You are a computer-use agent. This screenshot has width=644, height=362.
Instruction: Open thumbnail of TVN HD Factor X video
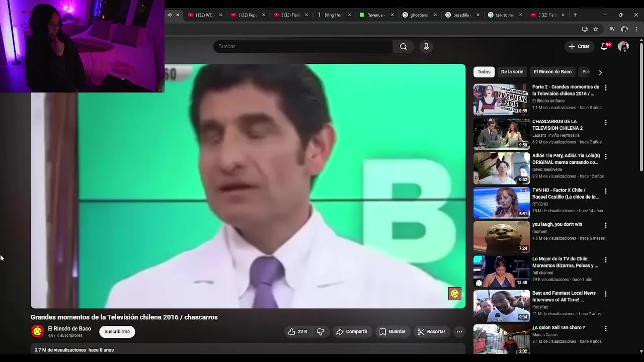point(502,203)
